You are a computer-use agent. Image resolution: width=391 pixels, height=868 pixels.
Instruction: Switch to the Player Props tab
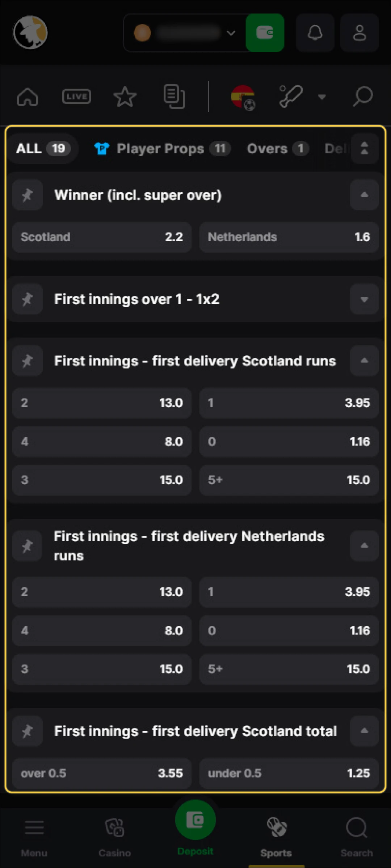tap(162, 148)
